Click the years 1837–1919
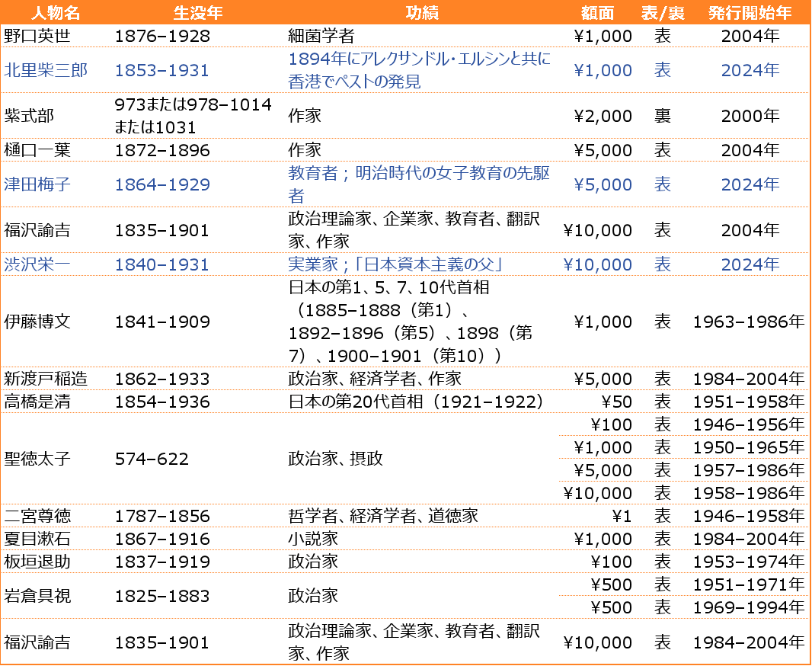The image size is (812, 666). tap(162, 562)
